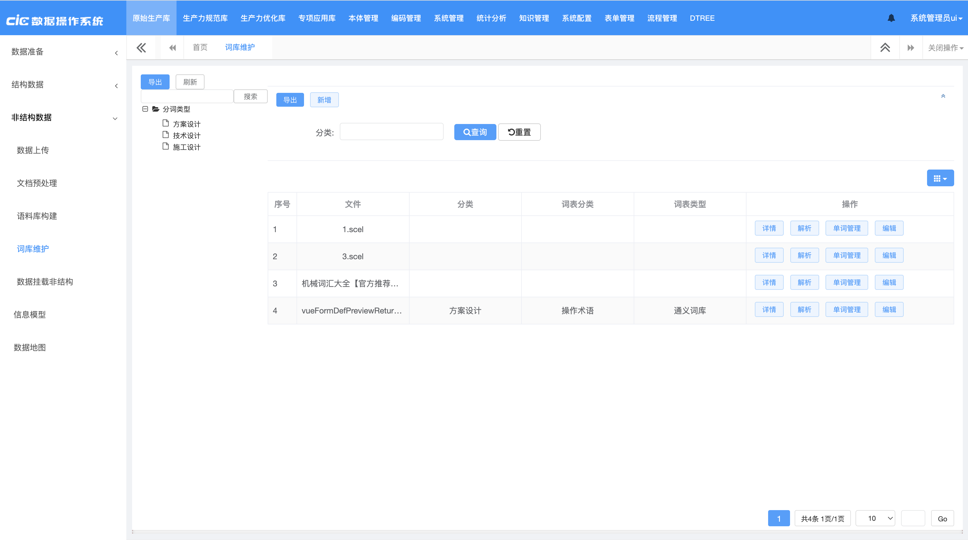Open the 关闭操作 dropdown
This screenshot has width=968, height=560.
pyautogui.click(x=945, y=48)
